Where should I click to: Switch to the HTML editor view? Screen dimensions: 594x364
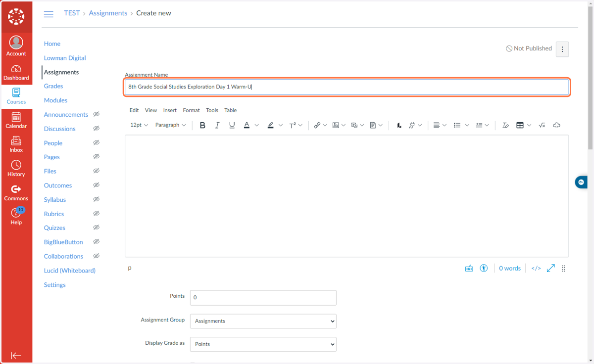pos(536,268)
